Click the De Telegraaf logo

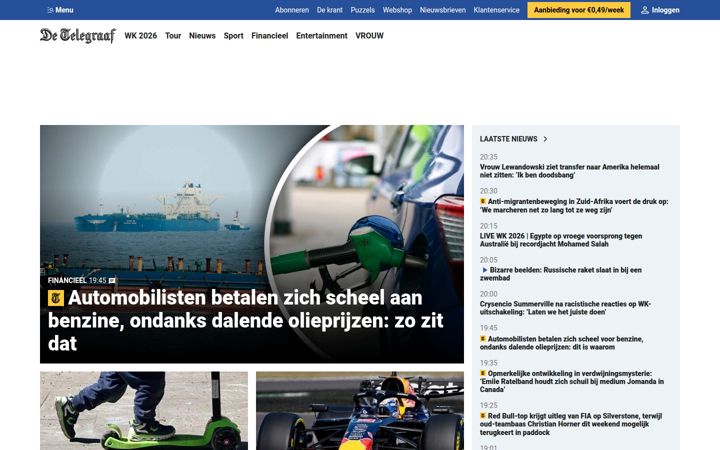tap(78, 35)
